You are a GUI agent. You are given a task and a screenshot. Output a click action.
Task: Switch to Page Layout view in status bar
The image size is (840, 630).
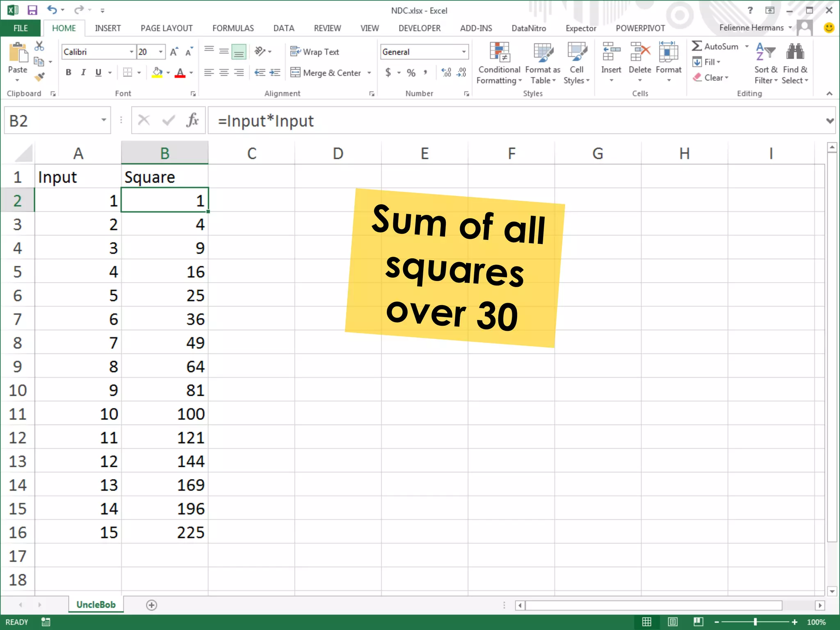click(x=672, y=622)
